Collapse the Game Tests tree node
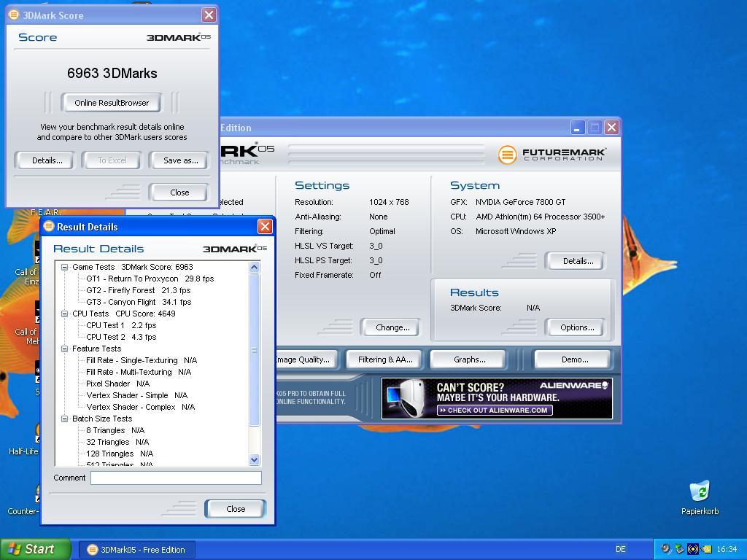Image resolution: width=747 pixels, height=560 pixels. click(64, 267)
